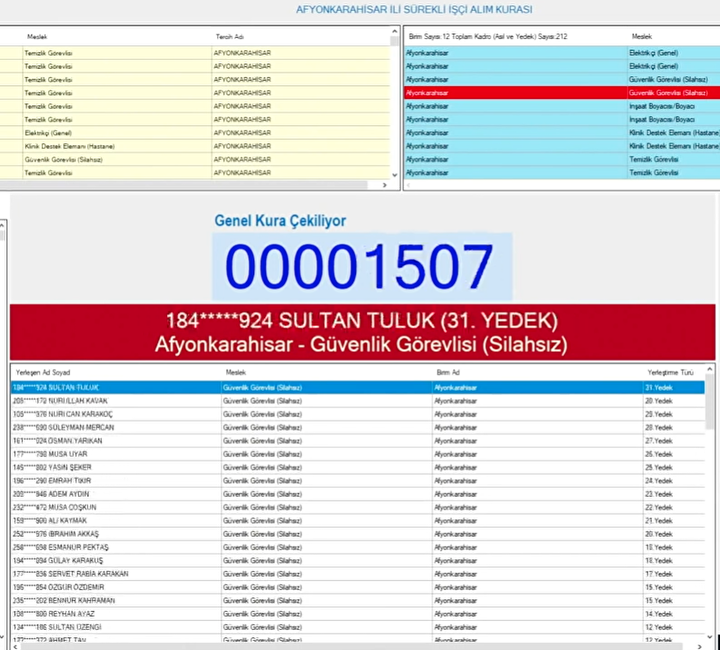Select the ALİ KAYMAK row

pyautogui.click(x=358, y=521)
